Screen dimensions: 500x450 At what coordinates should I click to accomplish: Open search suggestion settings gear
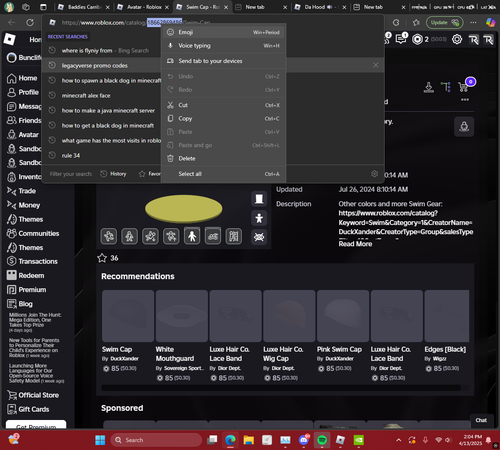(374, 174)
